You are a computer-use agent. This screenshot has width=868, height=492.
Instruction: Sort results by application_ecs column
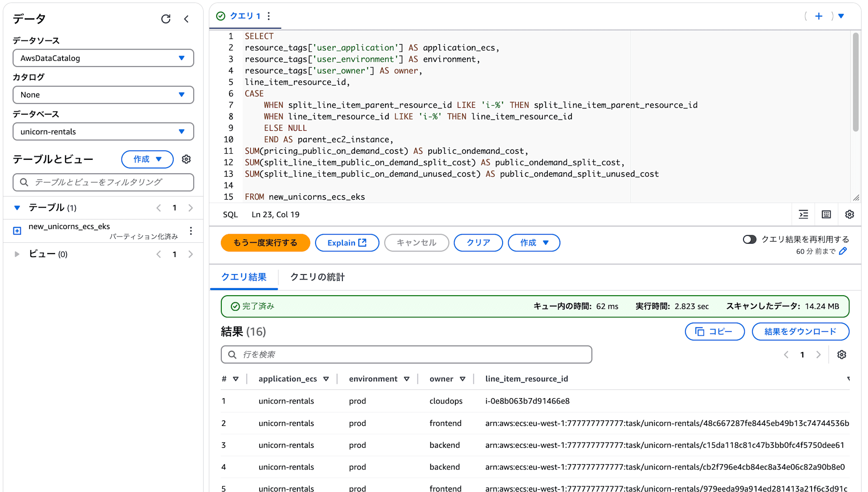[326, 379]
